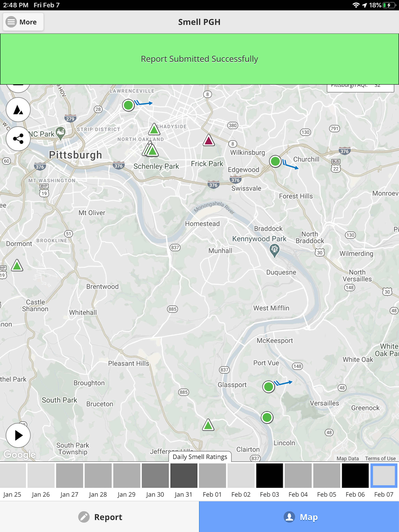Tap the location services arrow icon
Screen dimensions: 399x532
click(x=365, y=5)
